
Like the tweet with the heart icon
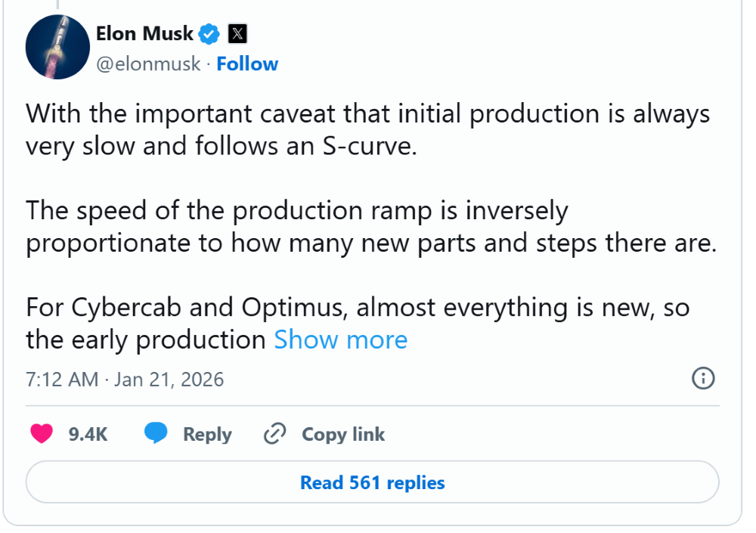[42, 434]
